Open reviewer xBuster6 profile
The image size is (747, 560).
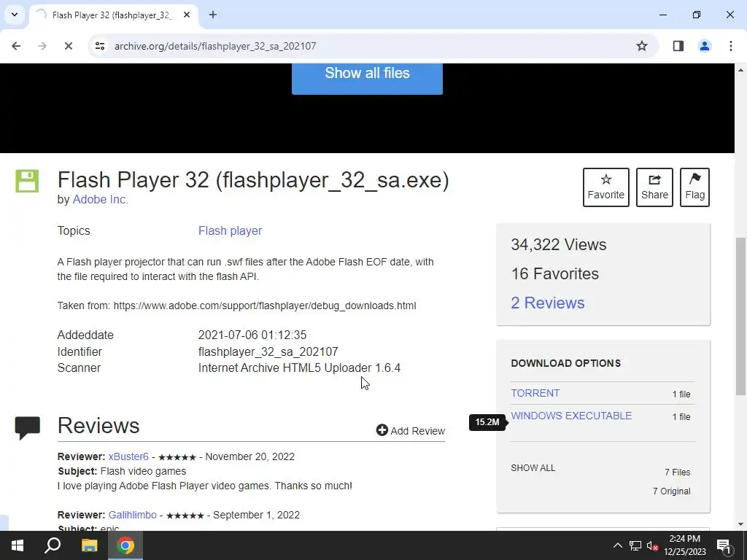point(128,456)
